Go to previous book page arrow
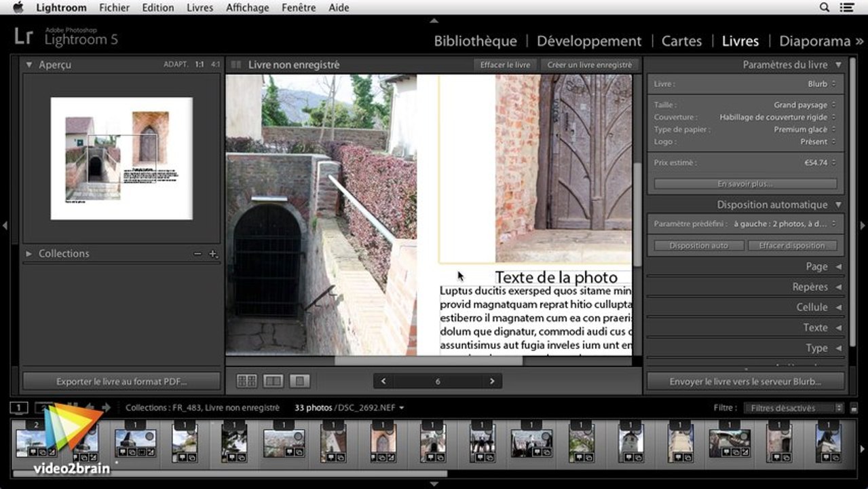The image size is (868, 489). [x=383, y=381]
